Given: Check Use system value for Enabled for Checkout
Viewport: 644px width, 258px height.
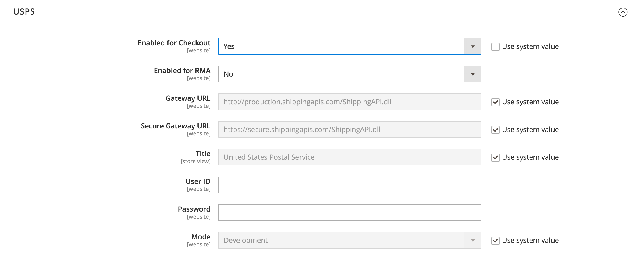Looking at the screenshot, I should coord(495,47).
